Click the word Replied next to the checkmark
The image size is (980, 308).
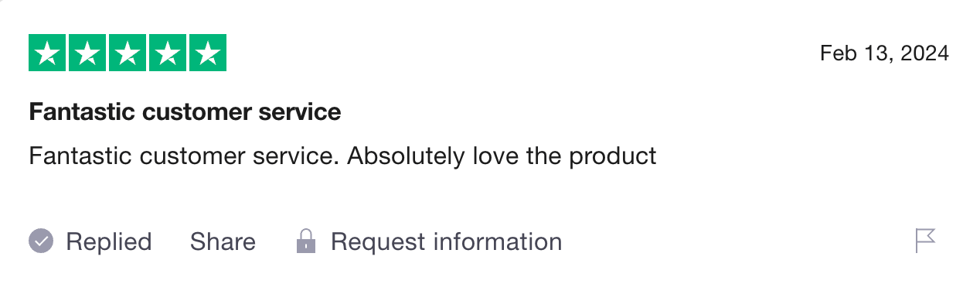coord(109,241)
